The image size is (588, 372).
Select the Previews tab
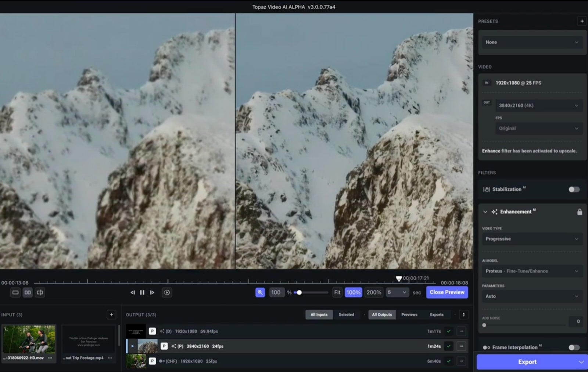pyautogui.click(x=409, y=315)
